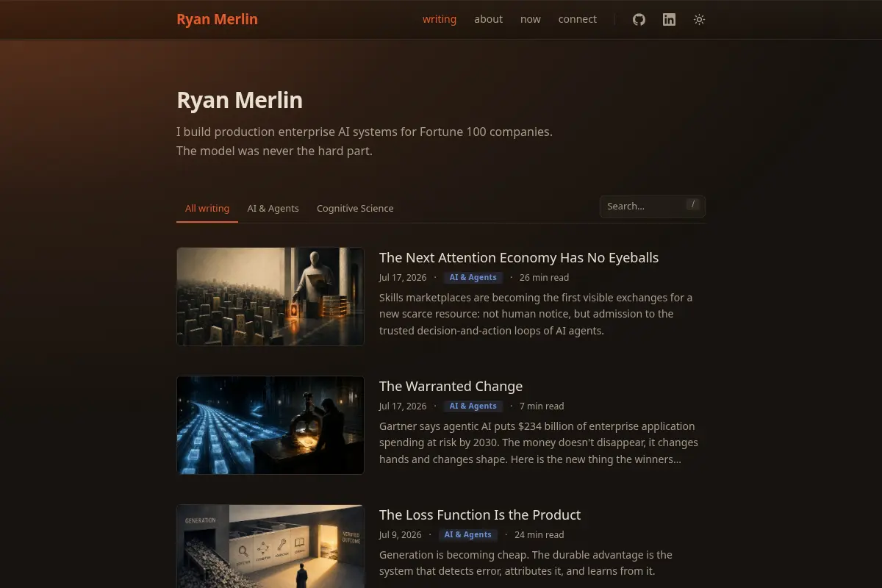882x588 pixels.
Task: Click the Generation is becoming cheap summary
Action: click(x=526, y=563)
